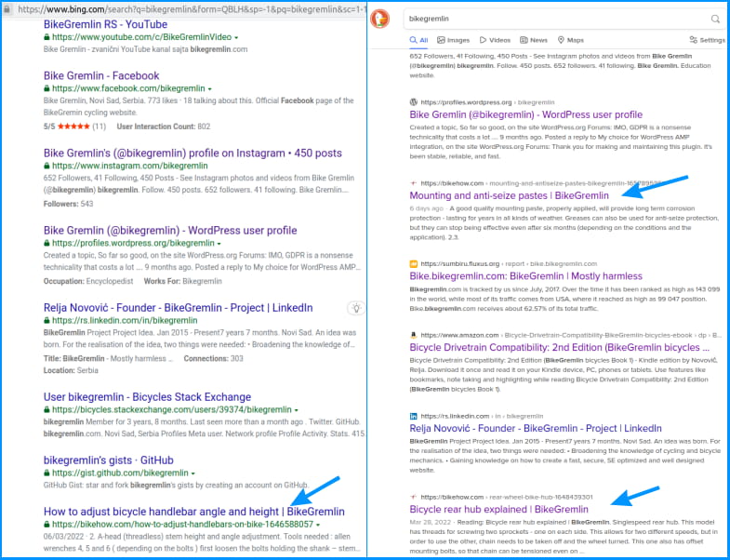Click the Bing address bar URL
Screen dimensions: 730x560
[192, 9]
